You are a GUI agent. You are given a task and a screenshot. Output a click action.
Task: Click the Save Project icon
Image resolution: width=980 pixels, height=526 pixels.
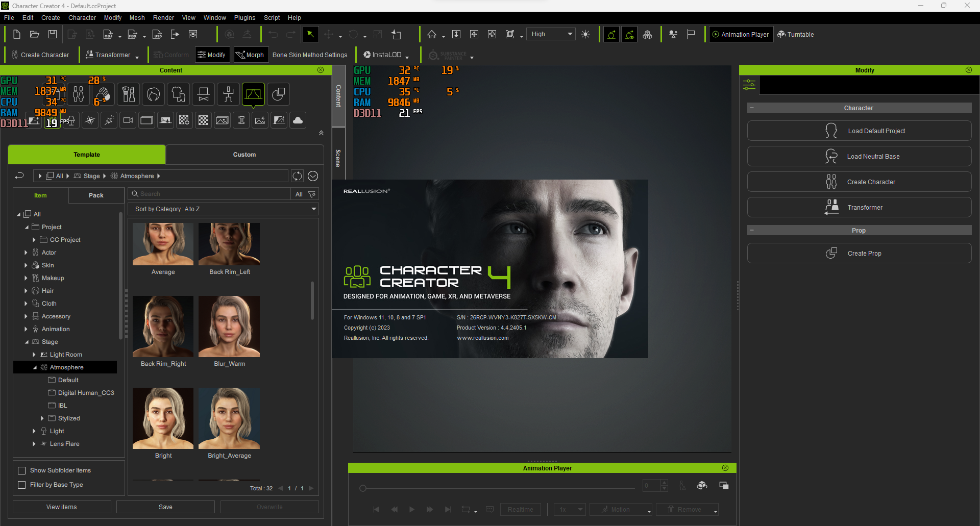click(x=53, y=34)
